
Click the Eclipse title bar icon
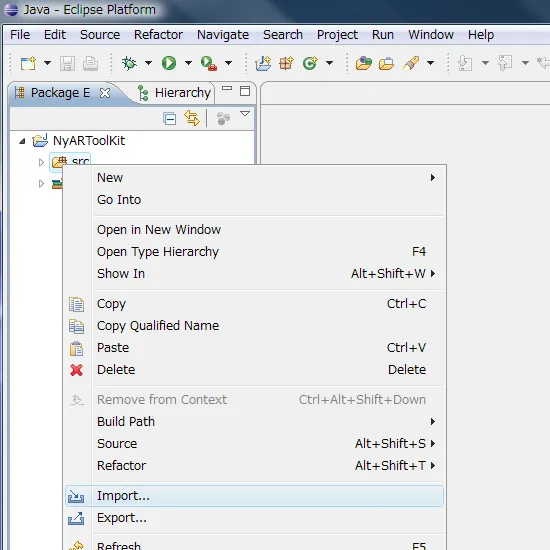coord(11,9)
